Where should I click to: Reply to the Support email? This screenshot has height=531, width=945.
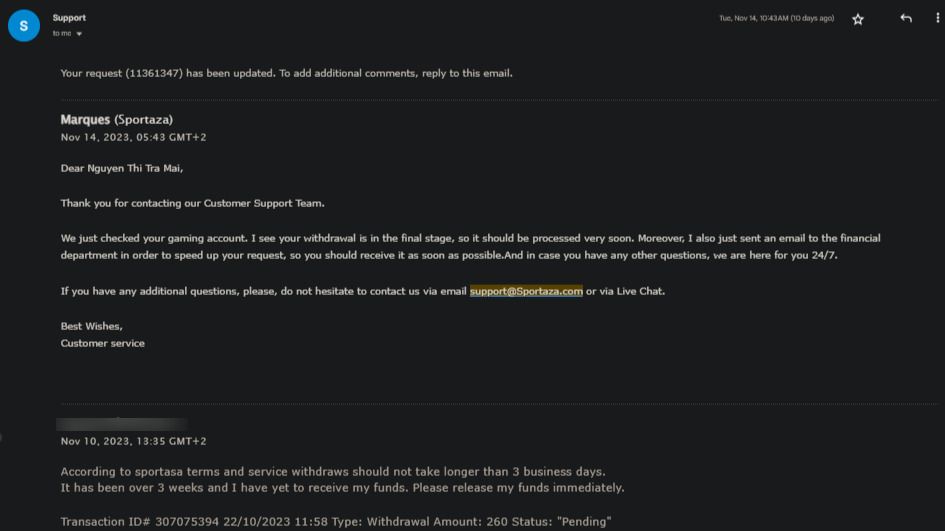click(906, 19)
